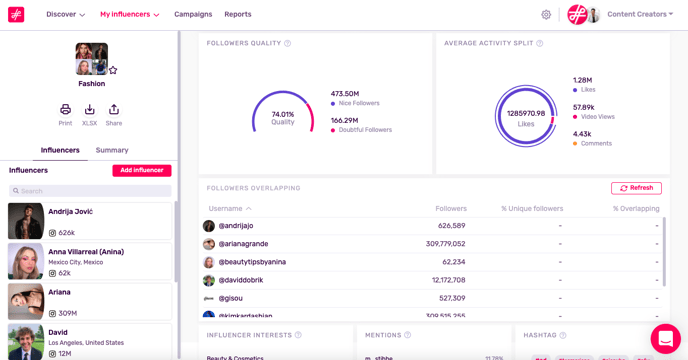Open the Campaigns menu item
Image resolution: width=688 pixels, height=360 pixels.
(193, 14)
